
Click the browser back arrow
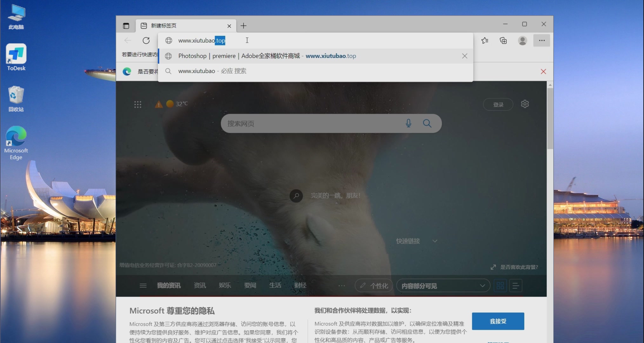pyautogui.click(x=128, y=40)
